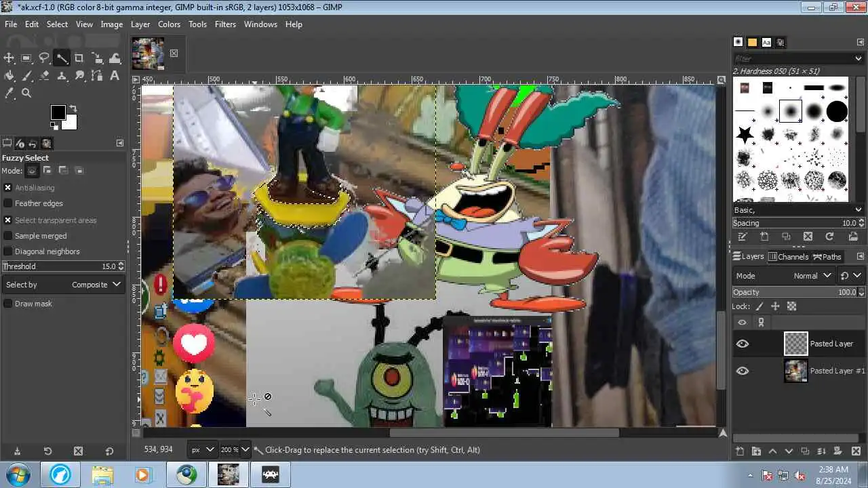Set selection mode to Replace

click(x=32, y=171)
